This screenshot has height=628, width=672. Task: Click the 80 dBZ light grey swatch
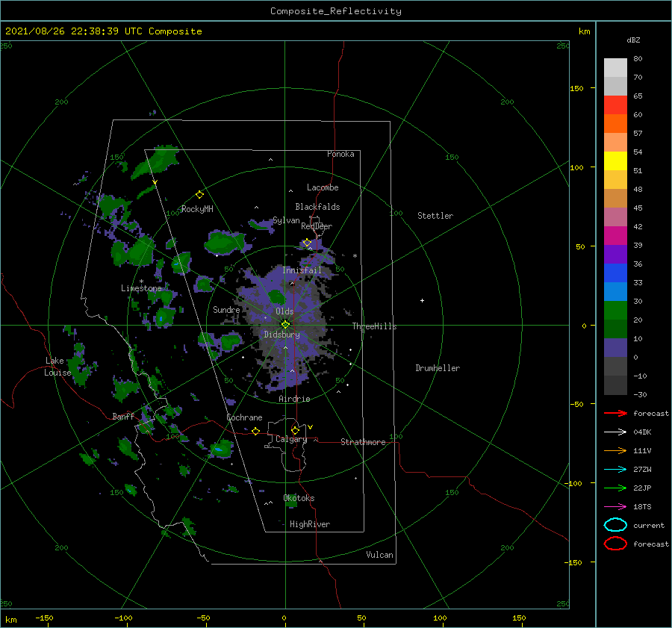(615, 67)
